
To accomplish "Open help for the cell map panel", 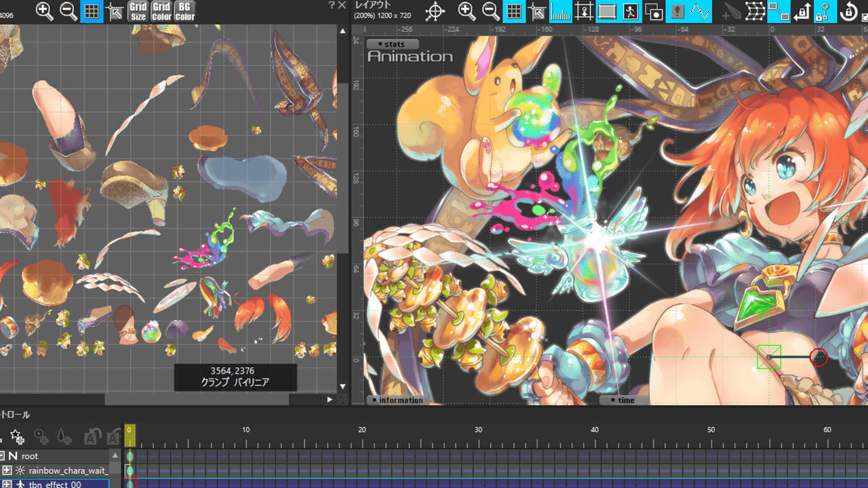I will tap(332, 5).
